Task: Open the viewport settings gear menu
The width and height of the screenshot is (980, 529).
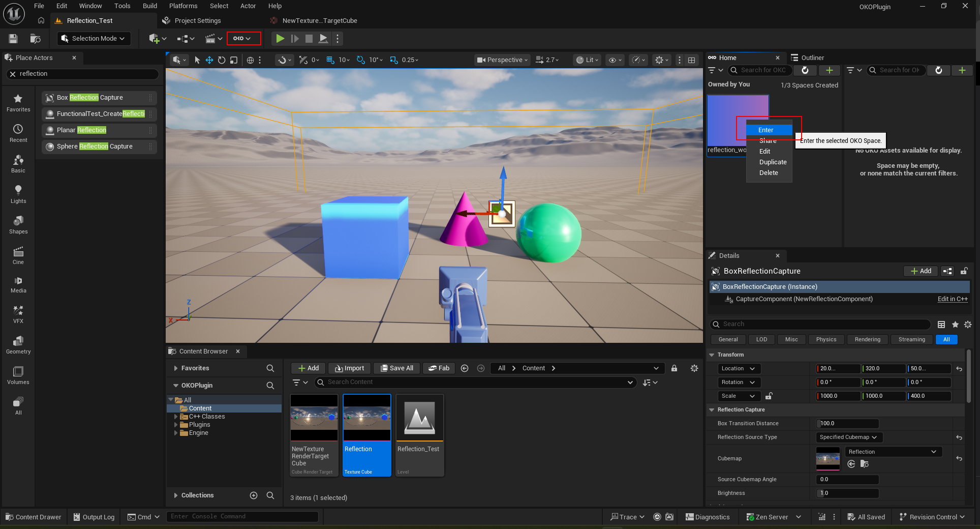Action: (662, 60)
